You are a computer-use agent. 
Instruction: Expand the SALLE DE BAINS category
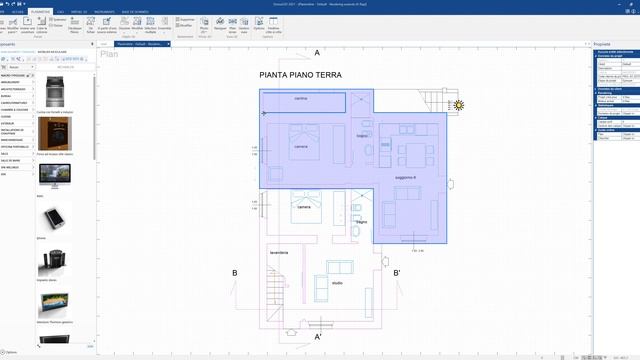point(17,160)
